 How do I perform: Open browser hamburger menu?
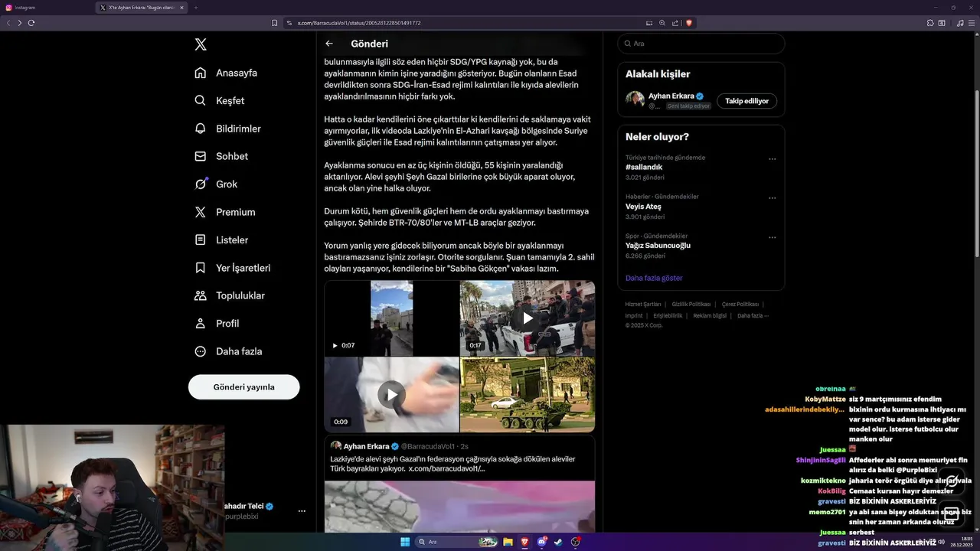972,23
